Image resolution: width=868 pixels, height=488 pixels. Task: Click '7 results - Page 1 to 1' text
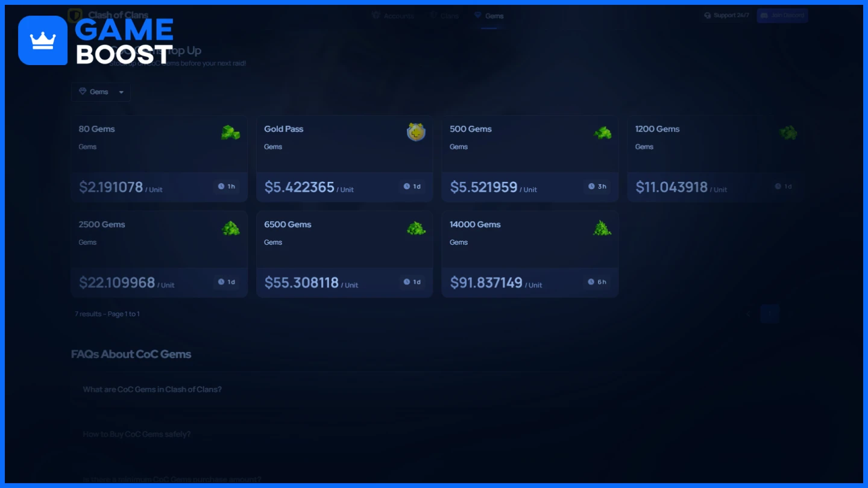click(x=107, y=314)
